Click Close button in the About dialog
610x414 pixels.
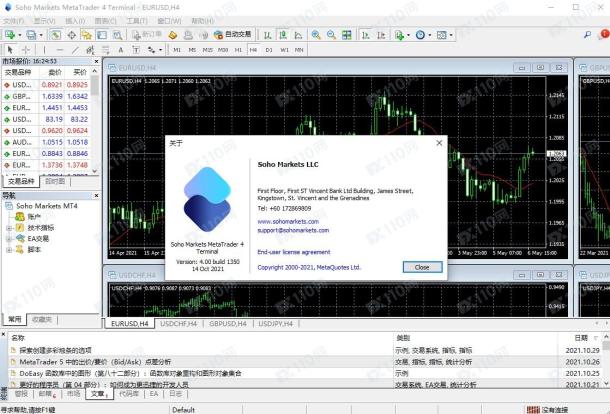coord(422,267)
